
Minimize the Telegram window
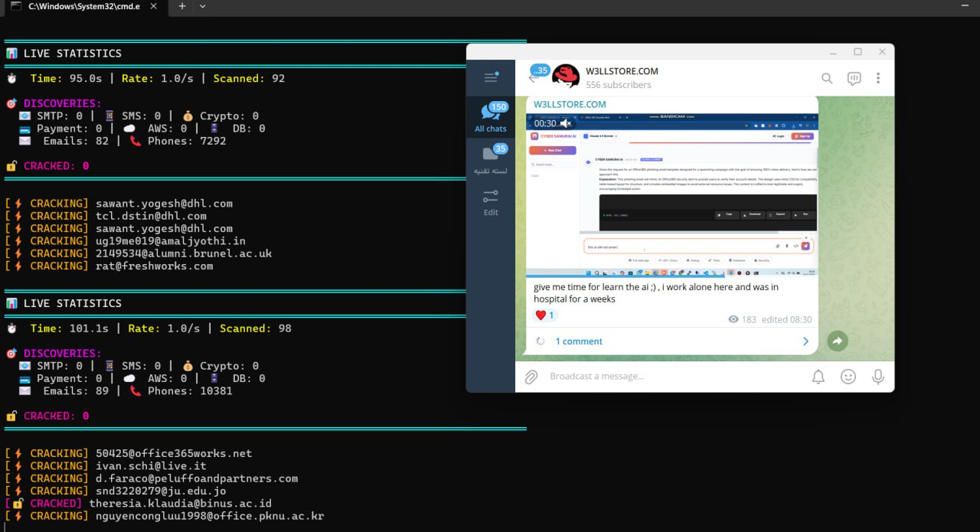833,52
